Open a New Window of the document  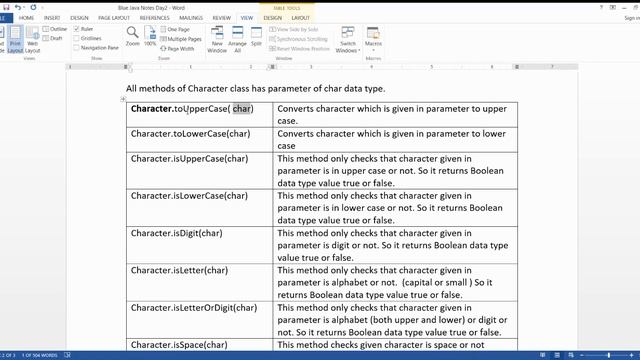(x=217, y=39)
